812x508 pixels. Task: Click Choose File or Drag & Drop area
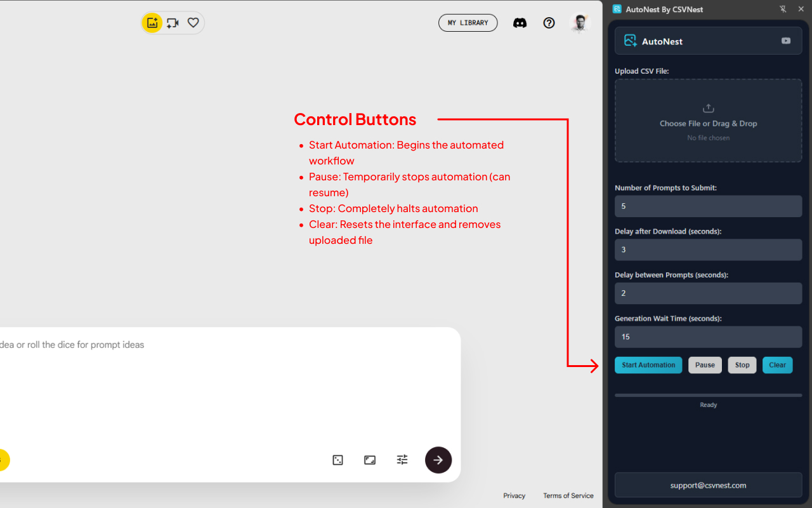709,121
